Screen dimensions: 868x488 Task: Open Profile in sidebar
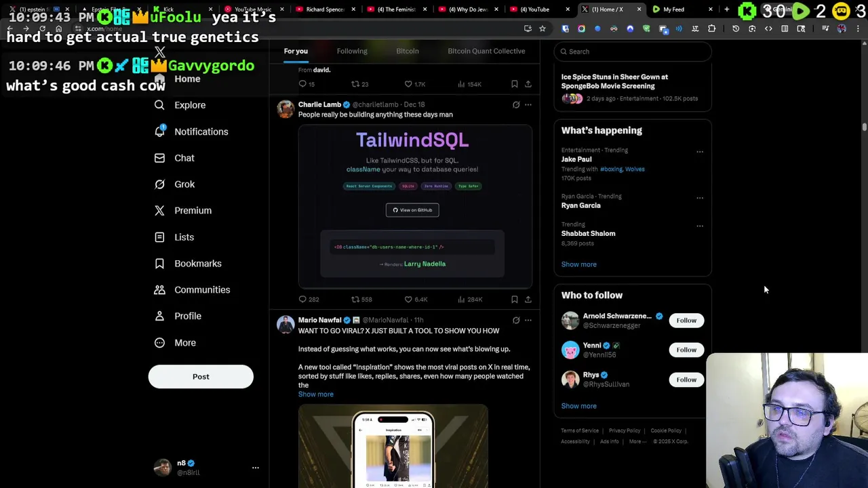(178, 316)
